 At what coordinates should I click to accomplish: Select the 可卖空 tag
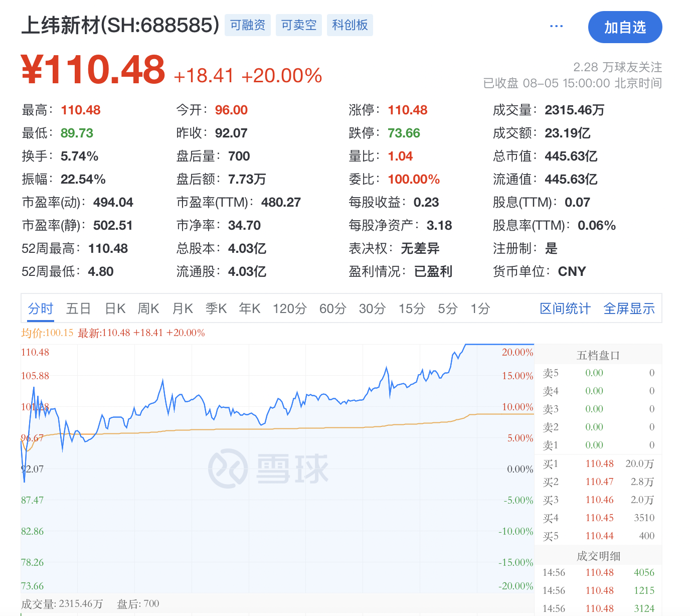pyautogui.click(x=299, y=25)
